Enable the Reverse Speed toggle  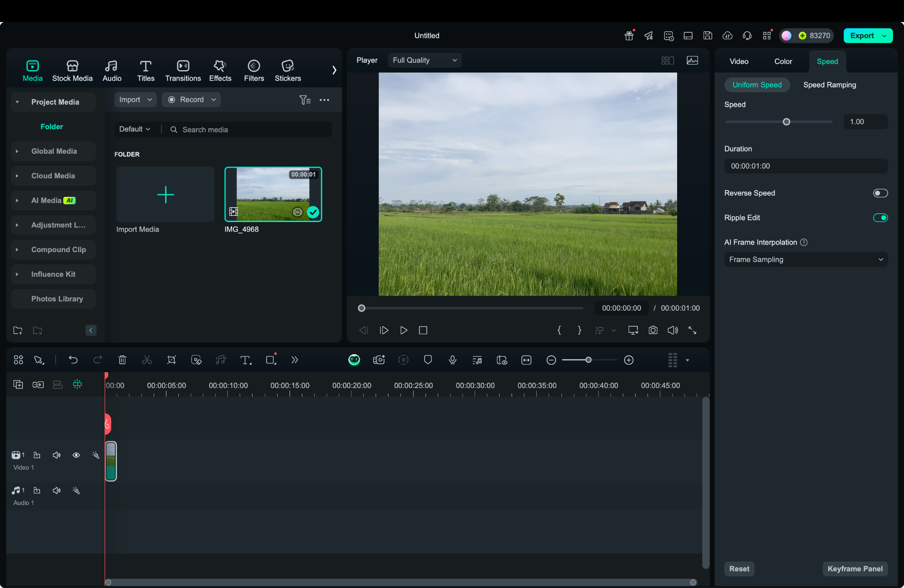pyautogui.click(x=880, y=193)
